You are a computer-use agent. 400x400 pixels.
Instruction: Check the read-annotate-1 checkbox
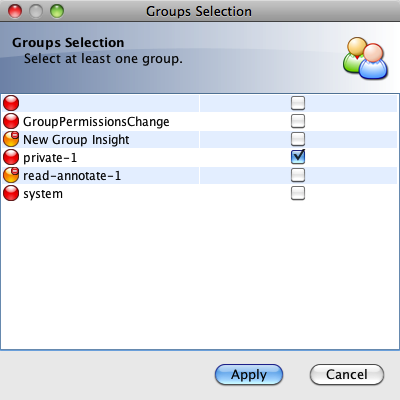click(x=298, y=175)
